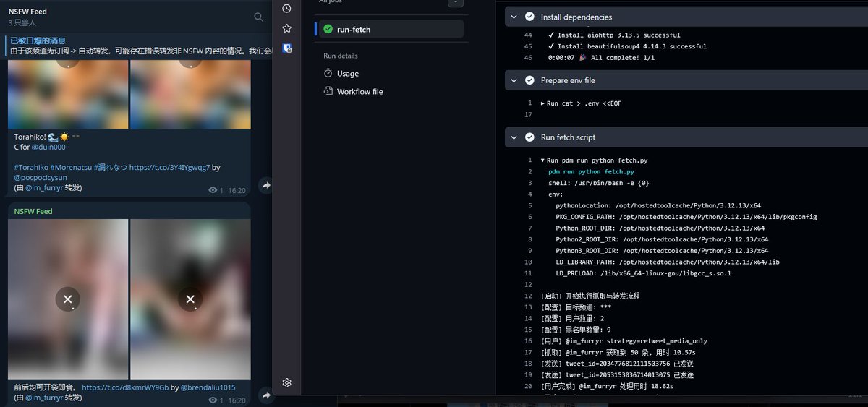Open the Workflow file page

[x=360, y=91]
